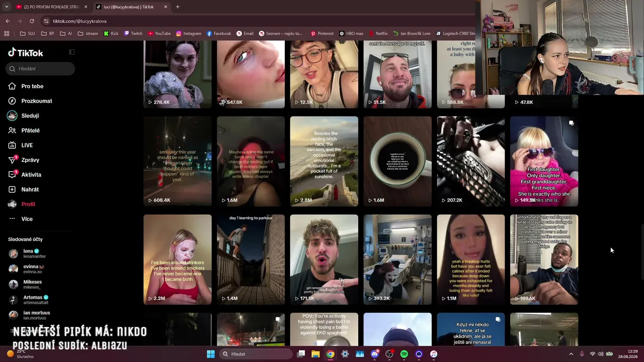Open the Přátelé friends page

24,130
